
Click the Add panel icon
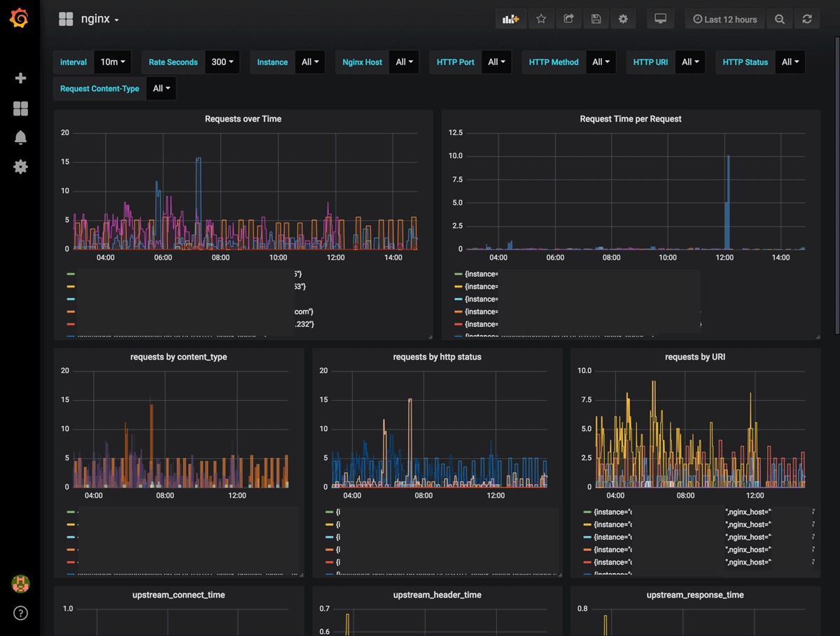[510, 20]
